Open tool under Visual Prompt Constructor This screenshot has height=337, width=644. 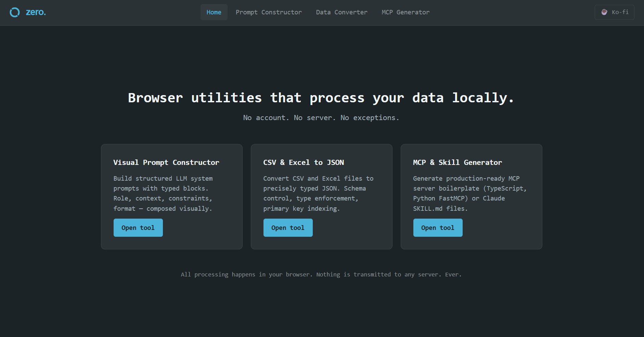tap(138, 228)
